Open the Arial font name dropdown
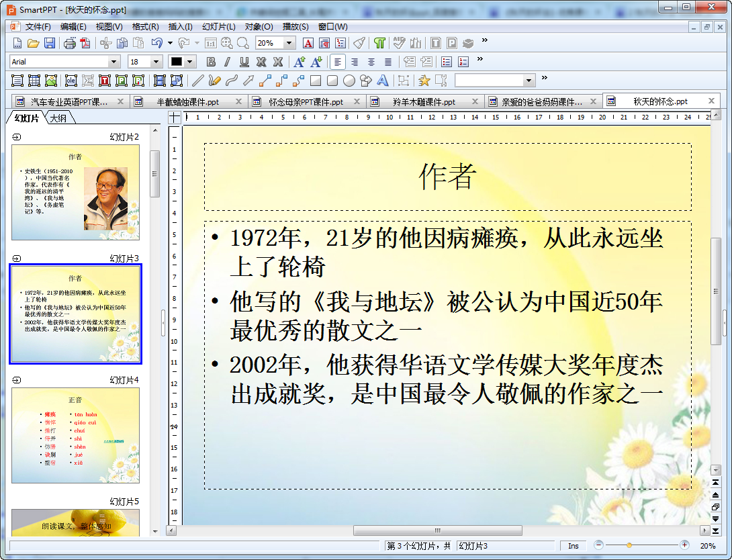This screenshot has width=732, height=560. 113,62
